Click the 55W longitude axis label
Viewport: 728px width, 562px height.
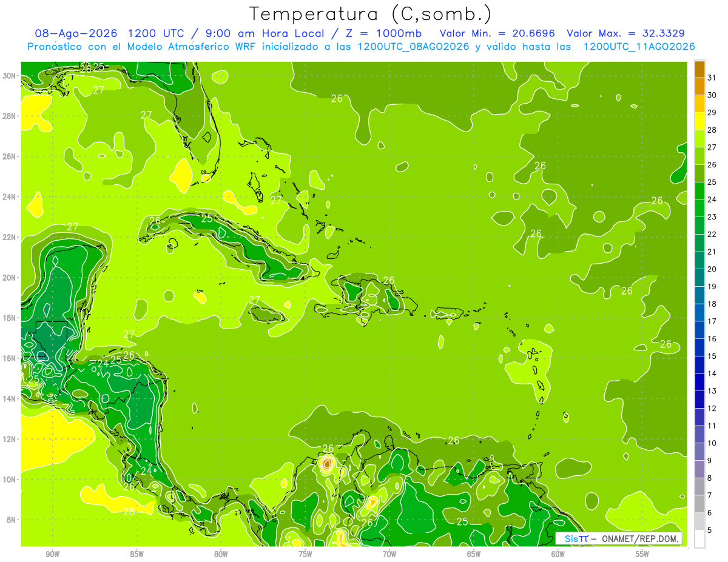642,554
